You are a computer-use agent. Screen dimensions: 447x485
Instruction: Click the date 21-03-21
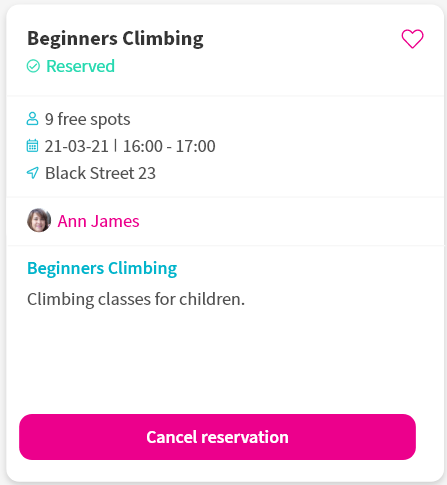(77, 146)
